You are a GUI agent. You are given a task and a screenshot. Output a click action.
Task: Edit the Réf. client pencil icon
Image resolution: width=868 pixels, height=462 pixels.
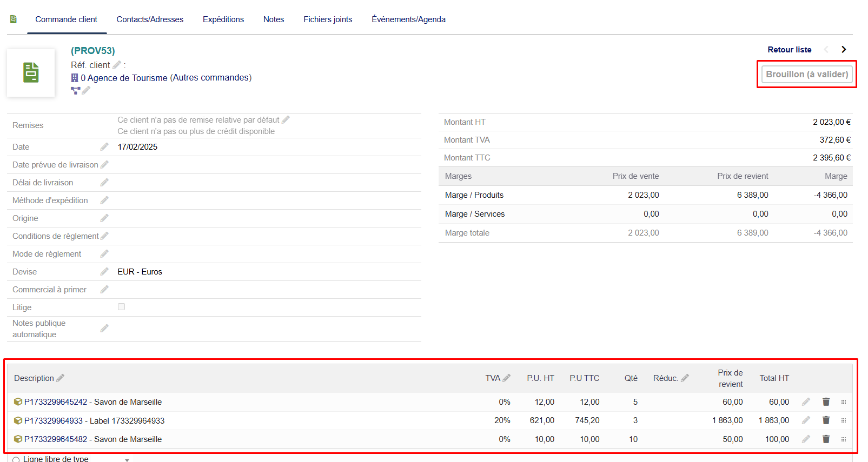pyautogui.click(x=117, y=65)
